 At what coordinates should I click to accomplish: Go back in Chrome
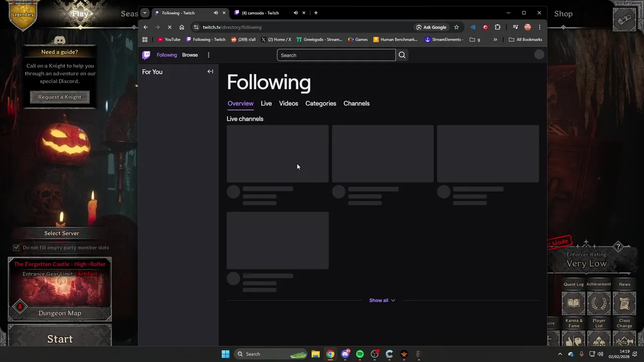(145, 27)
